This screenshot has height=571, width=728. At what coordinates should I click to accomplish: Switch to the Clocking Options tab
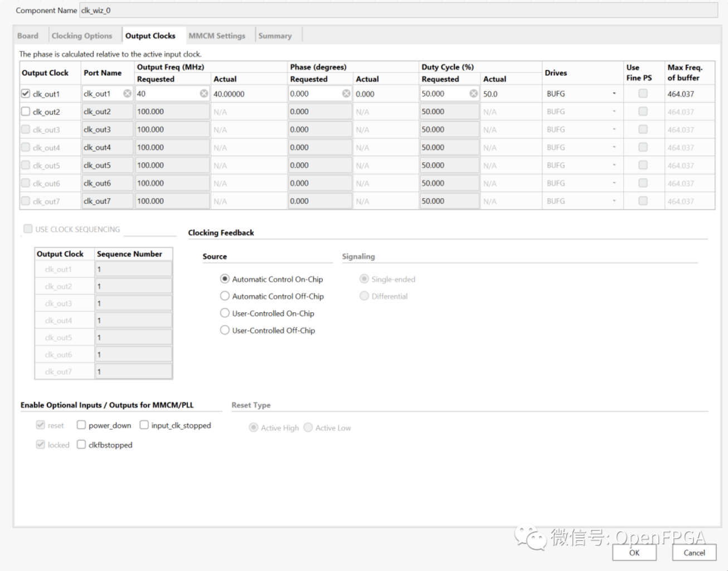82,36
